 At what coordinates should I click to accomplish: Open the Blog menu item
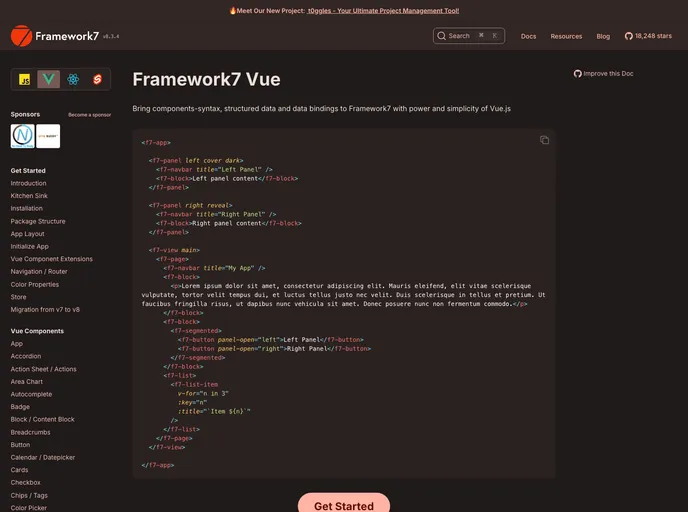coord(603,36)
